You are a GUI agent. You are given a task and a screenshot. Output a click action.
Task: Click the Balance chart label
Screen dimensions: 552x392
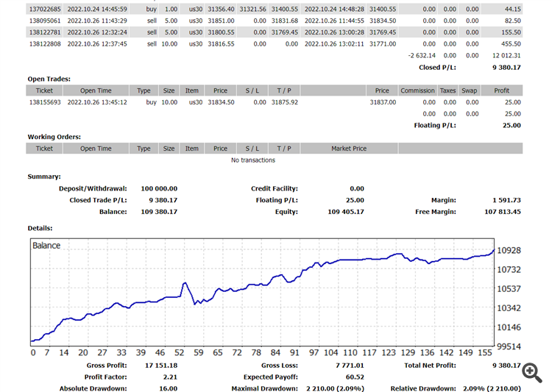(x=46, y=245)
